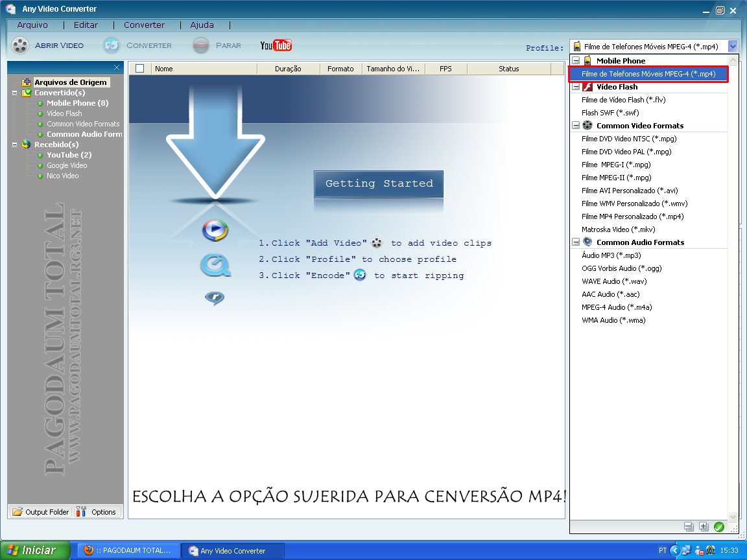Screen dimensions: 747x560
Task: Select YouTube (2) in tree
Action: coord(69,155)
